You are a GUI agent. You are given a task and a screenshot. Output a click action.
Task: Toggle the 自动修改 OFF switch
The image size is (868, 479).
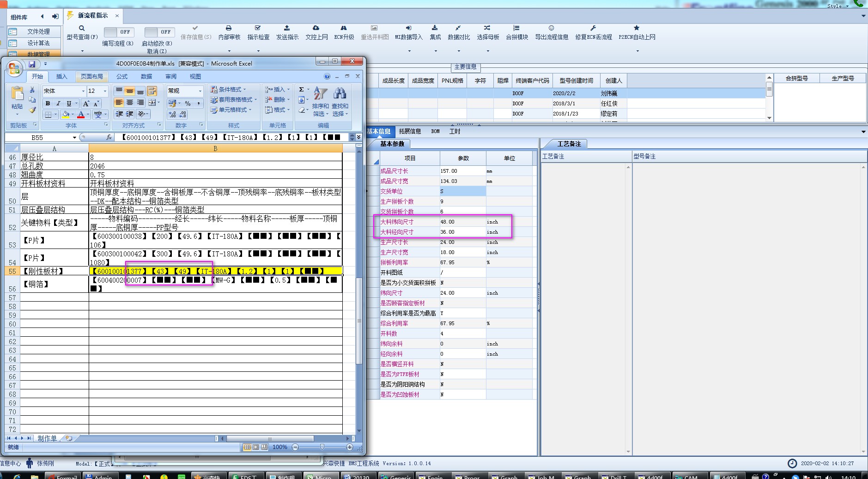tap(159, 32)
